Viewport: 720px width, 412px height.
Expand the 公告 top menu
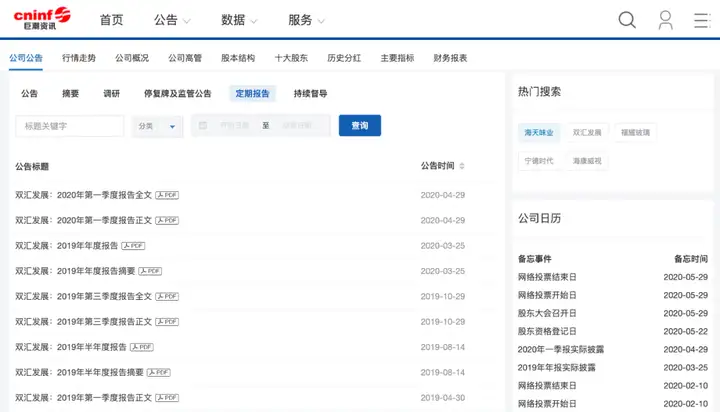tap(172, 20)
